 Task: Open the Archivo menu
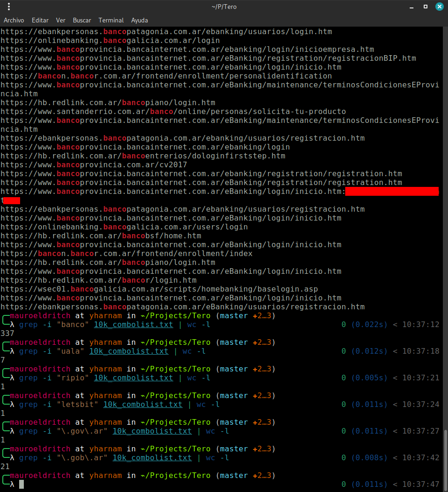(14, 20)
